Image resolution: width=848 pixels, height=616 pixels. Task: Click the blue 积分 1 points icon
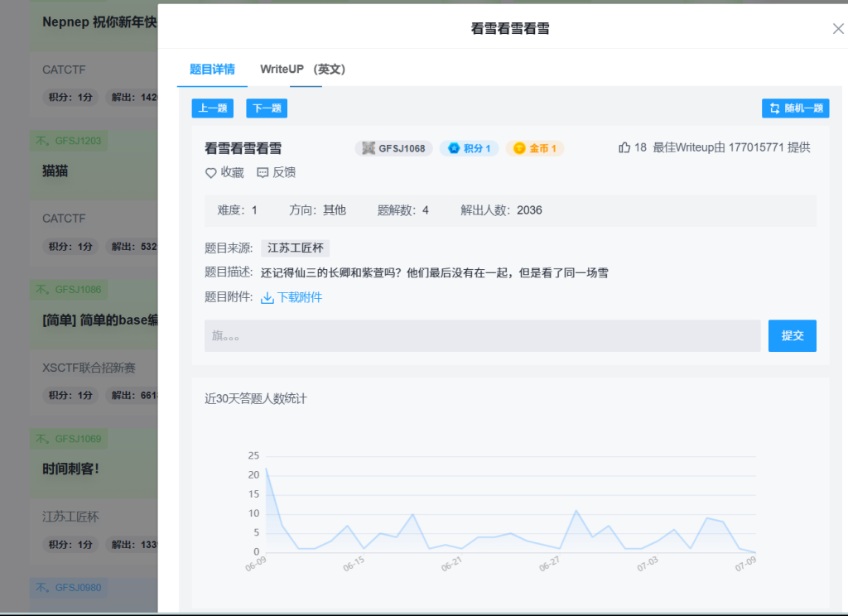click(x=454, y=149)
